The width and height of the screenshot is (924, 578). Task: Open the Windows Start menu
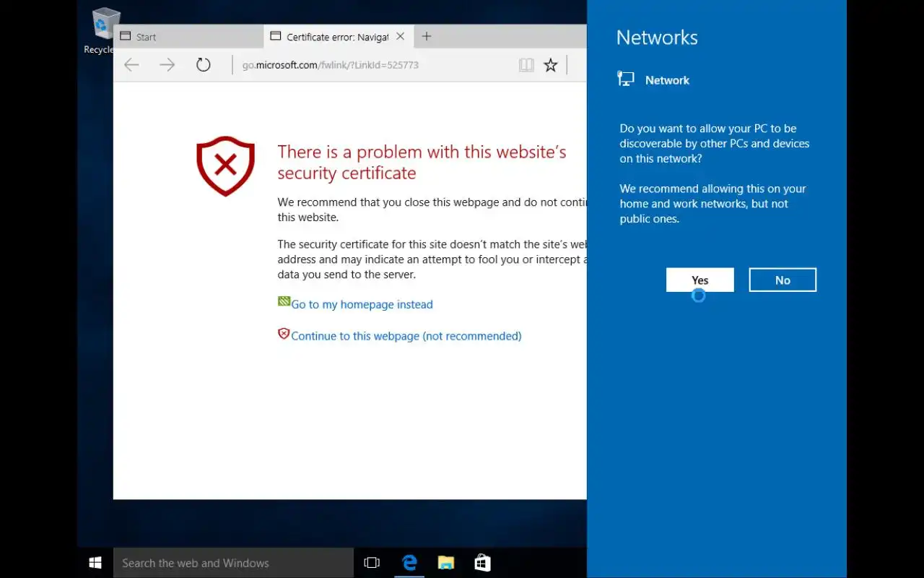(95, 563)
